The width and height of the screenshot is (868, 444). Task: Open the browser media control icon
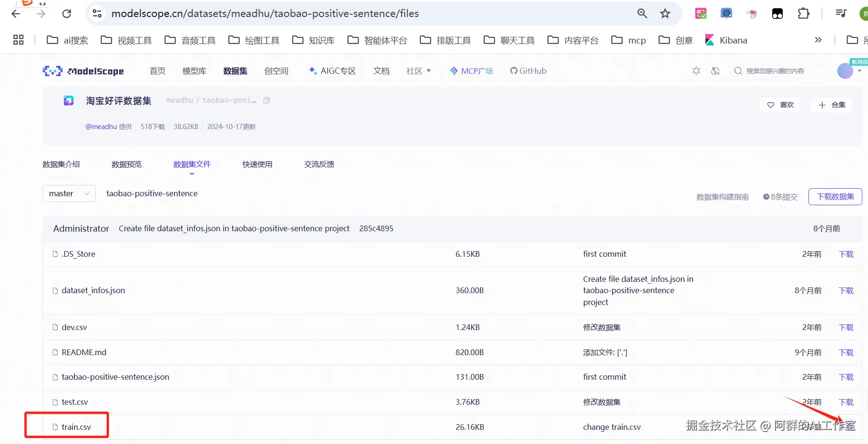[841, 14]
